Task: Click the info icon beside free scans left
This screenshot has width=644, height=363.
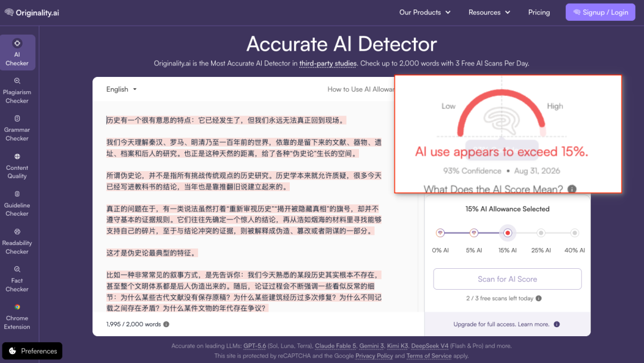Action: (x=538, y=298)
